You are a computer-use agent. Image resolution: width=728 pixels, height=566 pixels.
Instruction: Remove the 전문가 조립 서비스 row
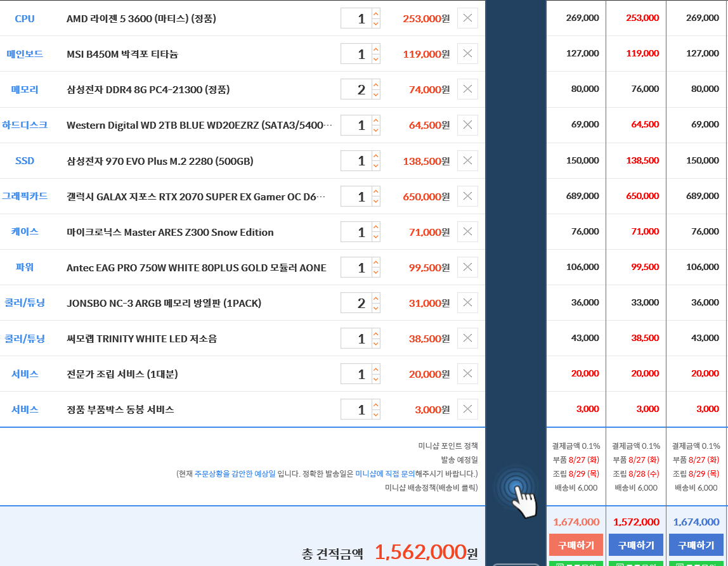(467, 373)
